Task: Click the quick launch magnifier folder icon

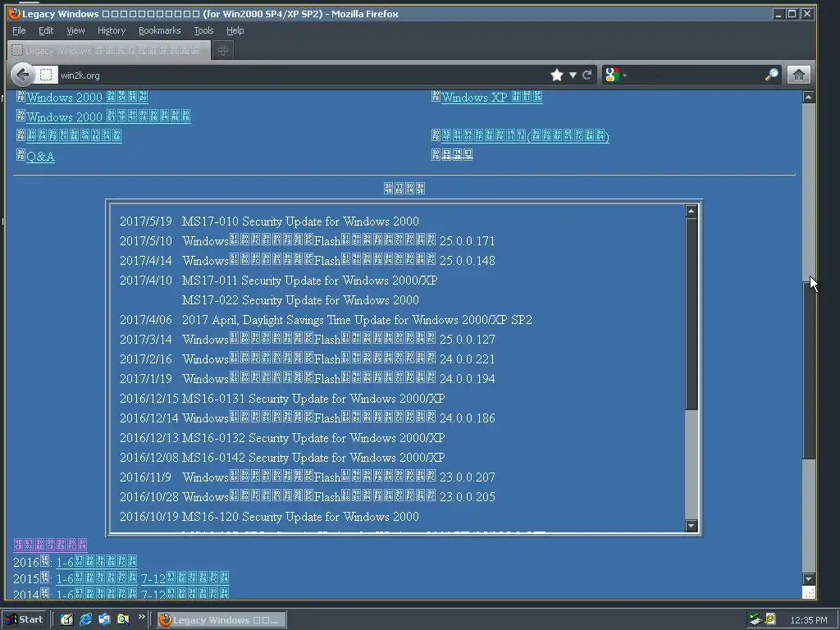Action: coord(123,619)
